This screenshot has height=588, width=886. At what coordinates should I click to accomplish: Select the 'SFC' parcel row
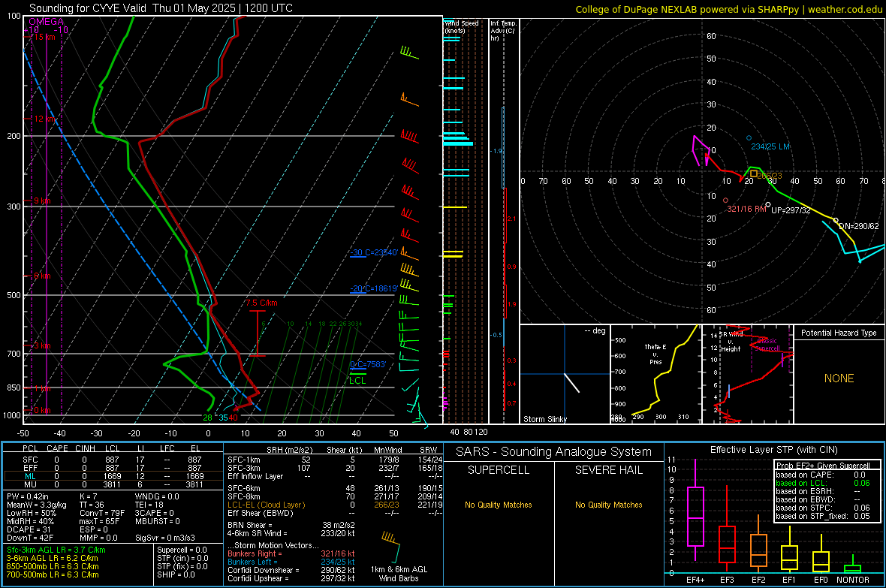[x=113, y=460]
